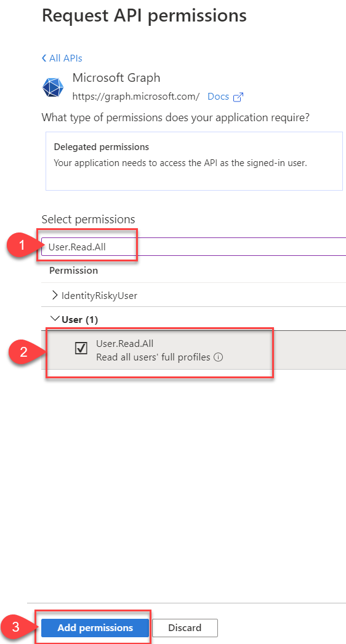This screenshot has width=346, height=644.
Task: Click the Add permissions button
Action: click(x=95, y=627)
